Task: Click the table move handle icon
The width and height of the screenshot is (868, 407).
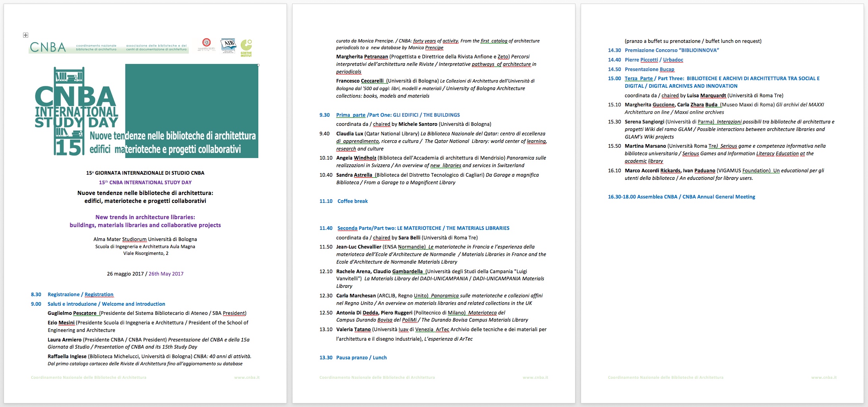Action: pos(25,35)
